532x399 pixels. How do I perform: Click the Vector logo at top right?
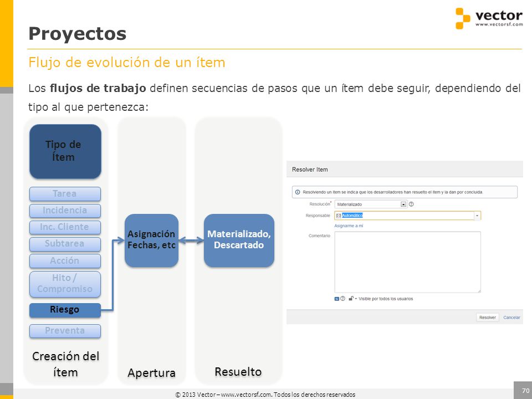pos(489,18)
